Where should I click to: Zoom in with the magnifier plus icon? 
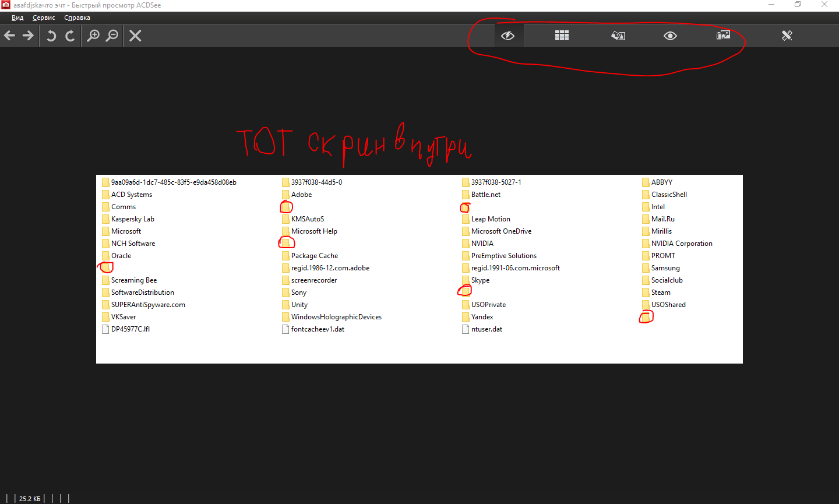pos(93,36)
